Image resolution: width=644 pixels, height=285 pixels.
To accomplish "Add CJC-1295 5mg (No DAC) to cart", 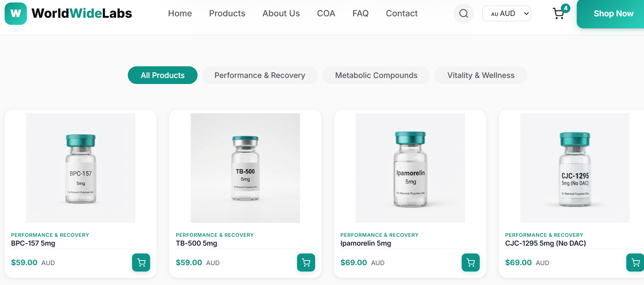I will pos(635,262).
